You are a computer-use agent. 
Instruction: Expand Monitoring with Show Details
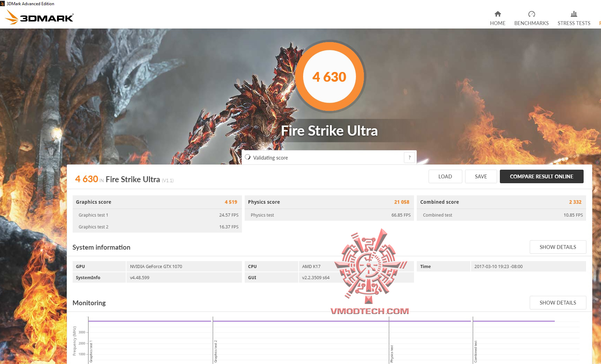click(x=558, y=302)
